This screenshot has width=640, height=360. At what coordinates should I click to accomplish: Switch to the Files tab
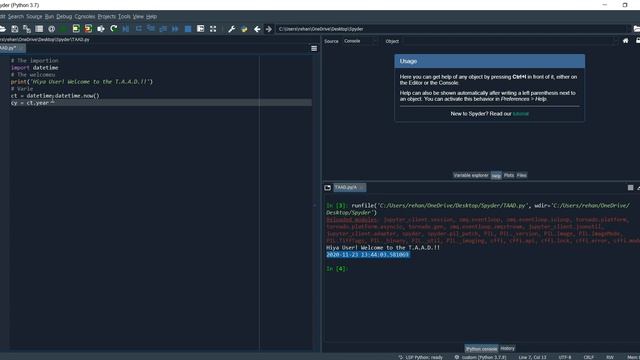click(522, 176)
